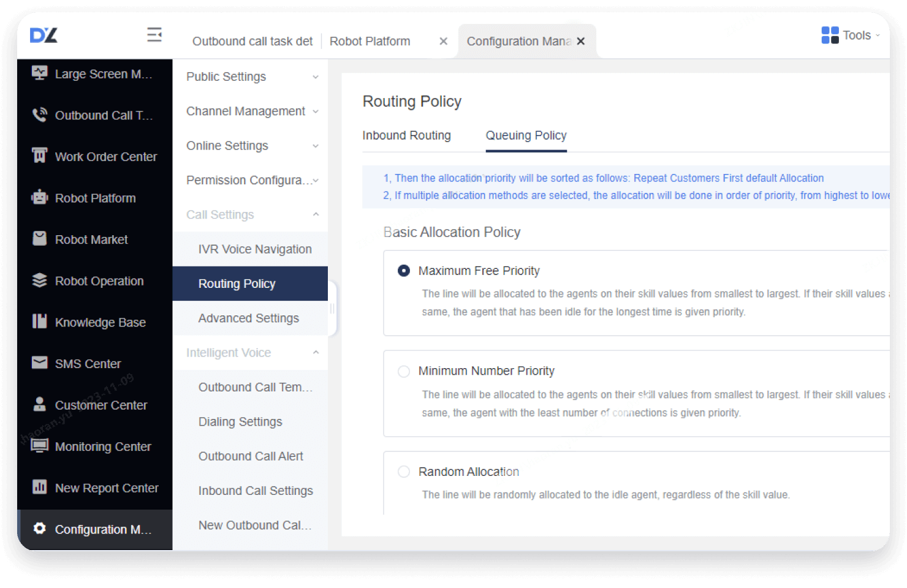This screenshot has height=588, width=907.
Task: Open Work Order Center icon
Action: coord(39,156)
